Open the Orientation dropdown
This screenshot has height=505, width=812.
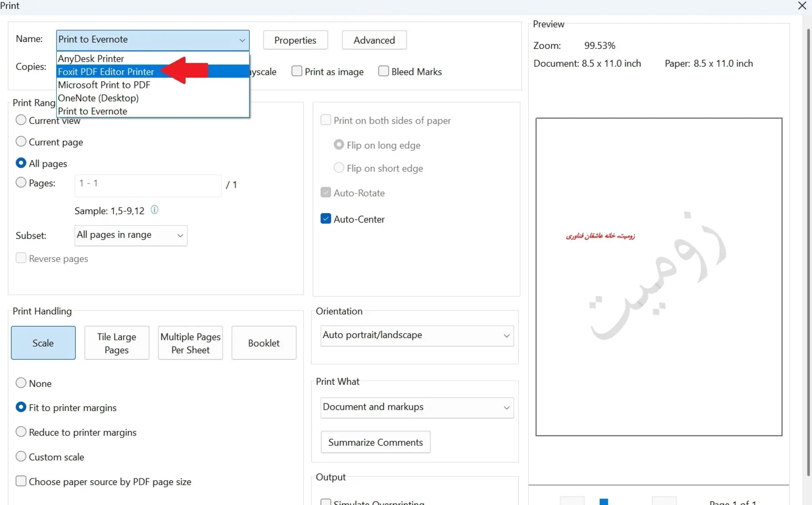pyautogui.click(x=417, y=336)
